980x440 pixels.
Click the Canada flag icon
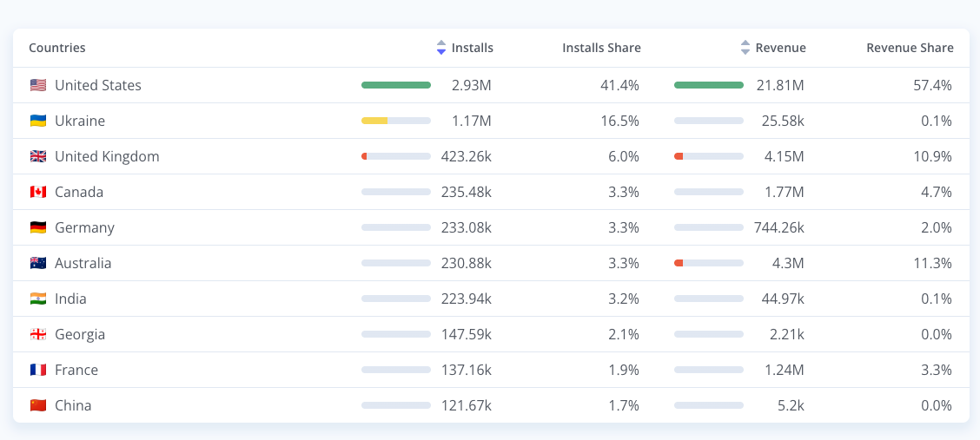click(38, 192)
